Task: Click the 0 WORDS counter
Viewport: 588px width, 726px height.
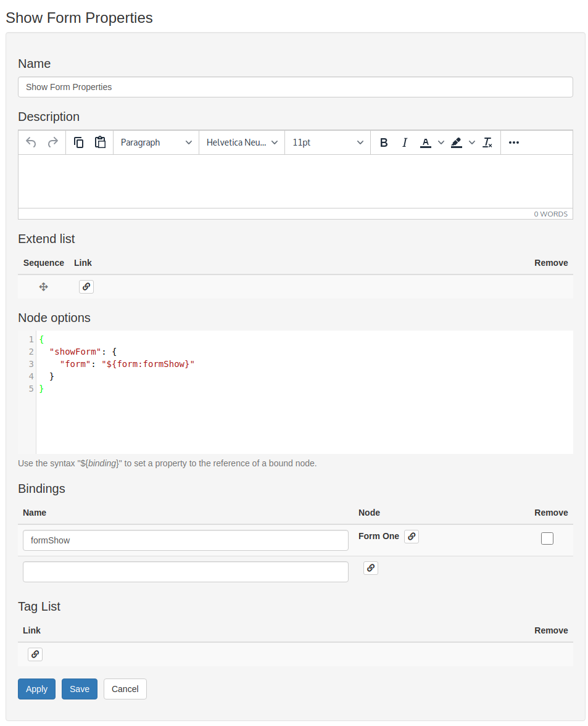Action: pos(550,214)
